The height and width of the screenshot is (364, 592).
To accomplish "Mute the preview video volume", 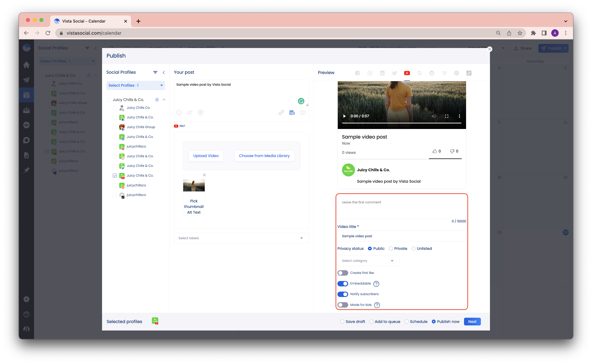I will pos(433,116).
